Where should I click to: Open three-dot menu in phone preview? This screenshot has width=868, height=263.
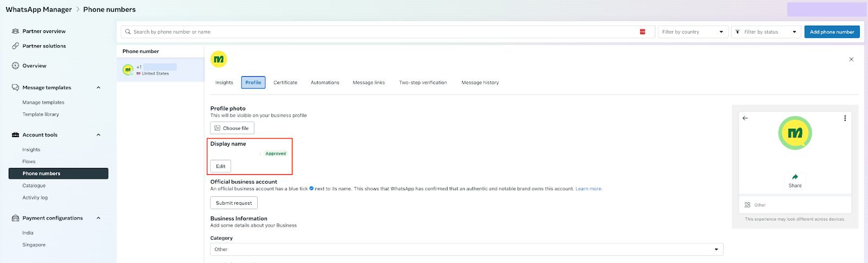(x=845, y=118)
